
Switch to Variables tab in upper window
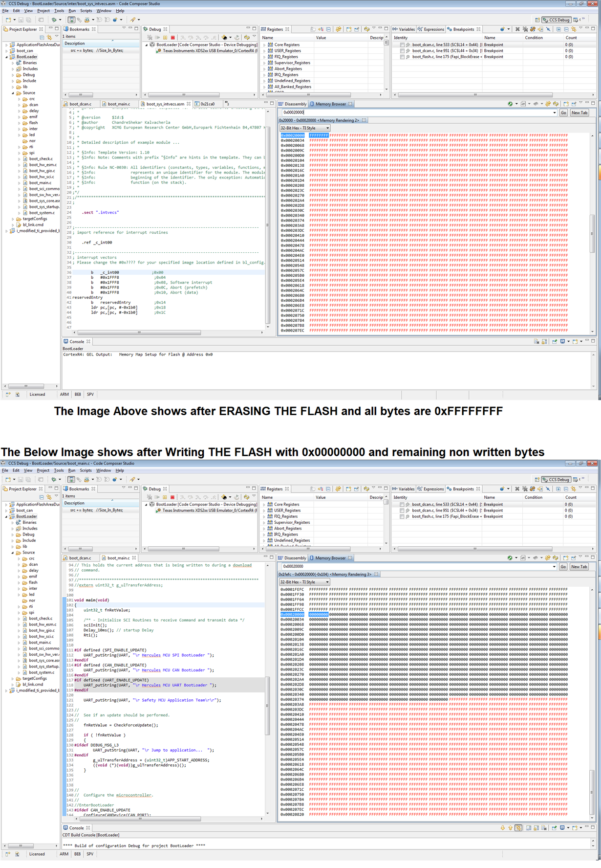(404, 29)
